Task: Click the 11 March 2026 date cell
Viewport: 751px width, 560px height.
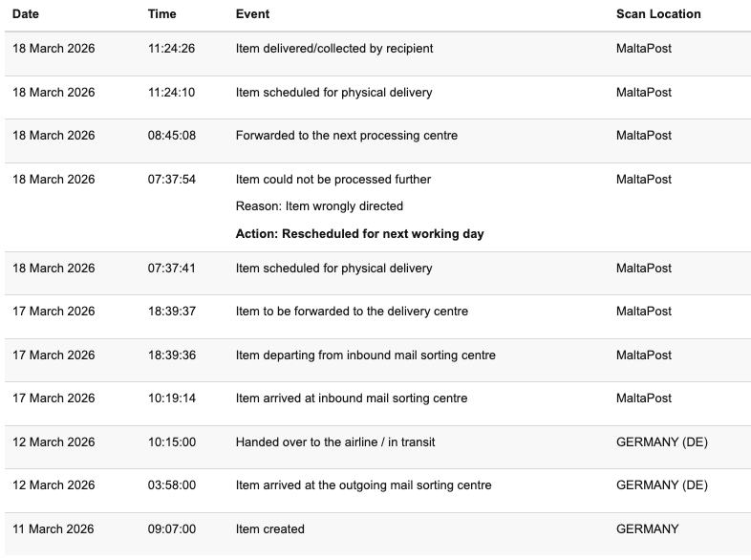Action: tap(54, 529)
